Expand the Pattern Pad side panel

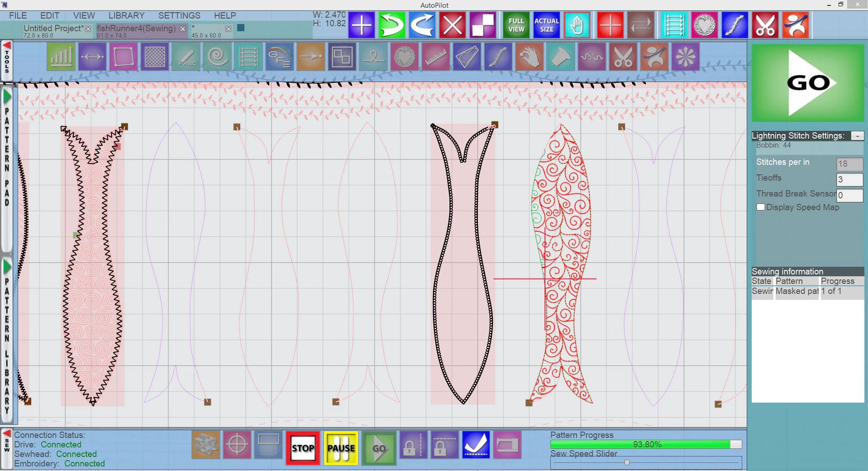click(x=7, y=97)
